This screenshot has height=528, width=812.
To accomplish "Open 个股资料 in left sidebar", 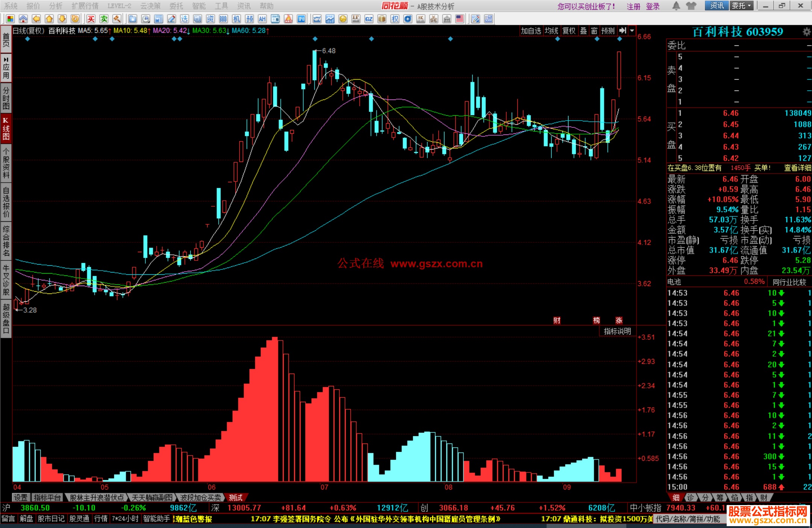I will point(6,163).
